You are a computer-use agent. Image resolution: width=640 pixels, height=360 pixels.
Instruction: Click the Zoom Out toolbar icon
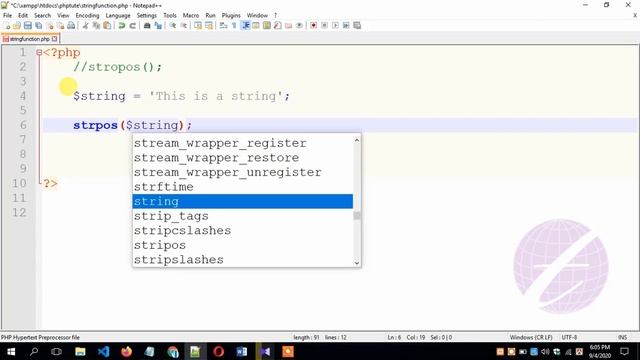point(184,26)
